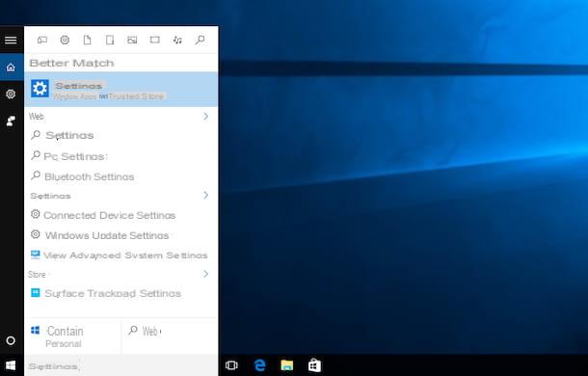Open View Advanced System Settings
This screenshot has width=588, height=376.
pyautogui.click(x=121, y=255)
